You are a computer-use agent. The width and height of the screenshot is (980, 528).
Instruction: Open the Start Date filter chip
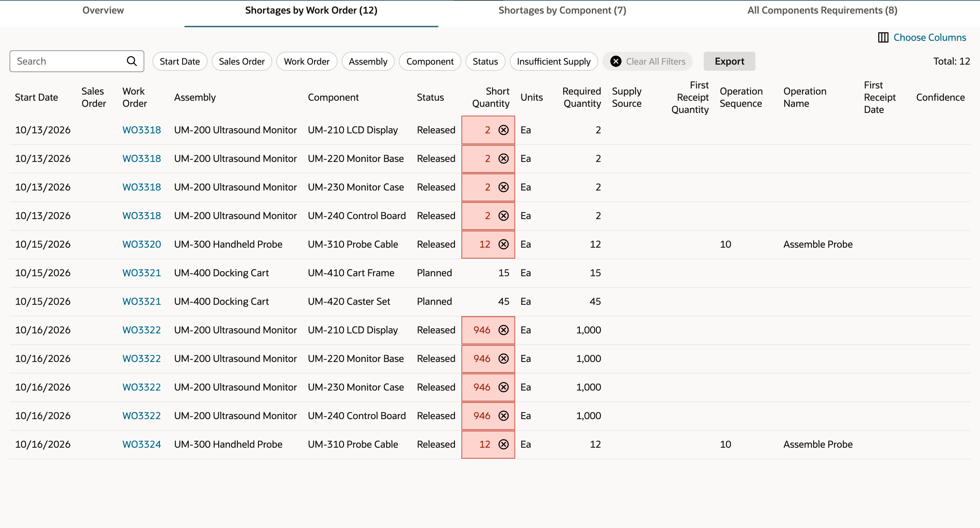coord(180,61)
